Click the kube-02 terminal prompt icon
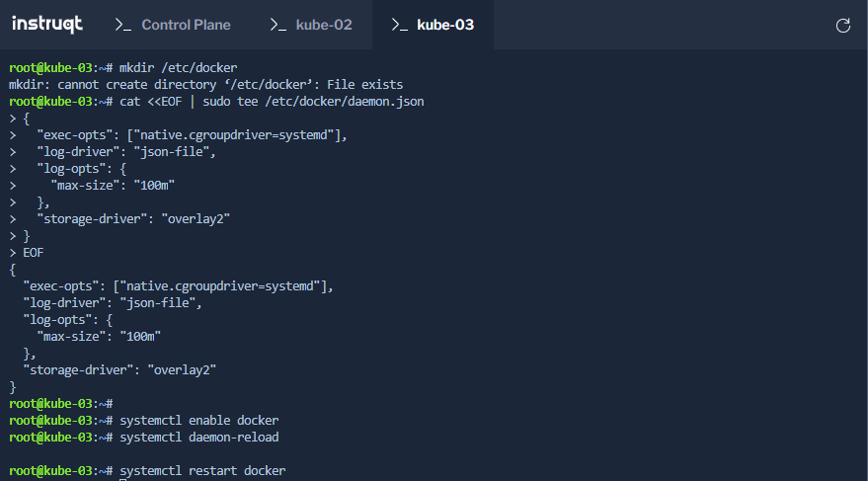The width and height of the screenshot is (868, 481). point(277,25)
